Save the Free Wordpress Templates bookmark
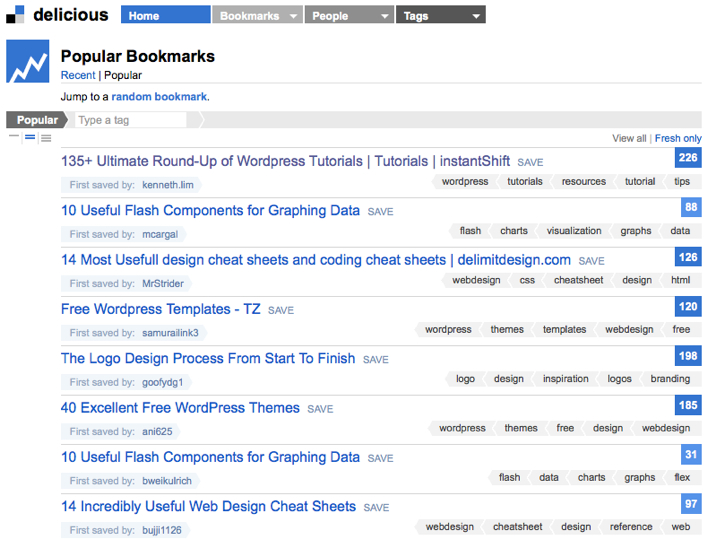708x540 pixels. 281,311
